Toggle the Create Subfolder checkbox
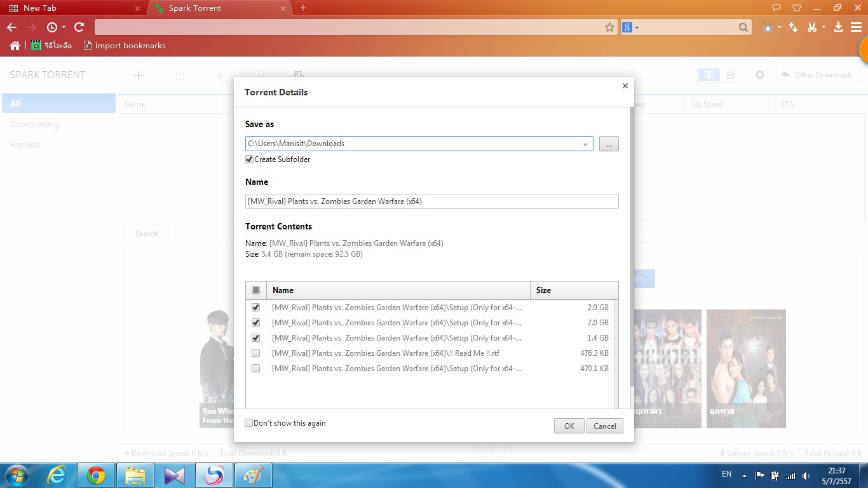868x488 pixels. pos(249,159)
